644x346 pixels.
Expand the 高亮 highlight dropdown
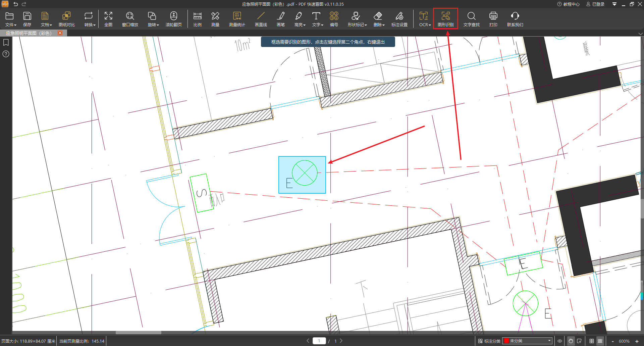300,19
